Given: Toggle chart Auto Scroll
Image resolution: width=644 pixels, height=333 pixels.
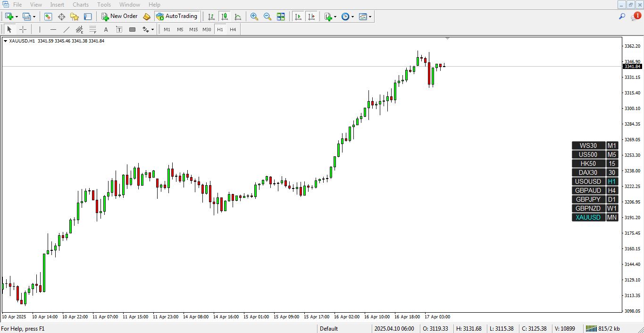Looking at the screenshot, I should coord(298,17).
